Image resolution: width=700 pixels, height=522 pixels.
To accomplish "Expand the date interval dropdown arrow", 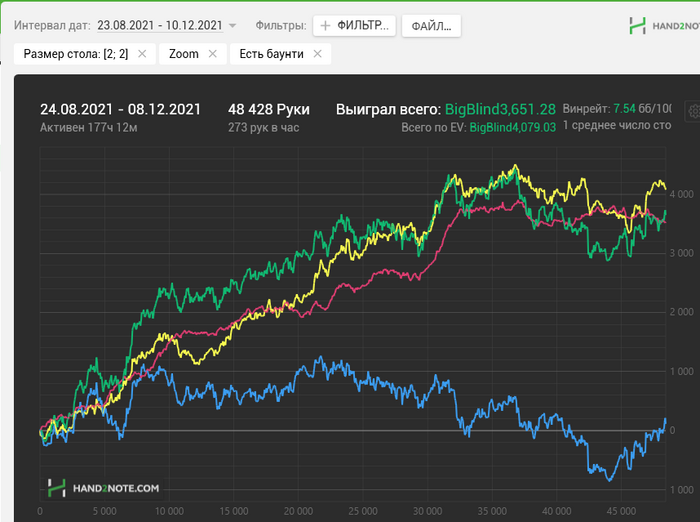I will pos(232,26).
